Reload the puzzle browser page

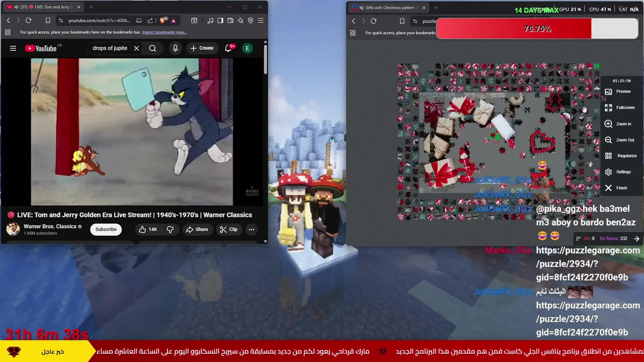373,21
